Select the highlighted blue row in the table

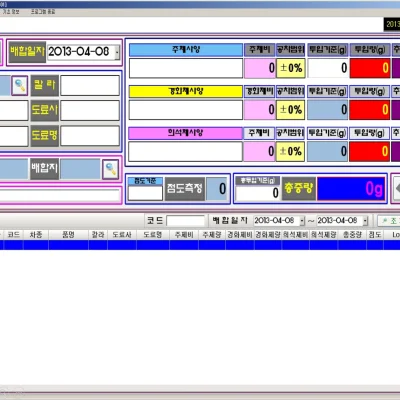click(200, 245)
